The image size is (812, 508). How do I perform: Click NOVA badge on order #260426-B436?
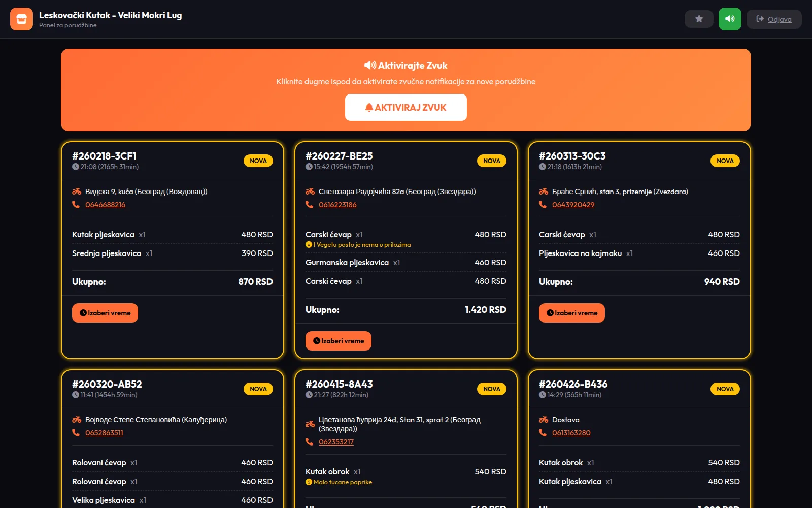pos(725,389)
